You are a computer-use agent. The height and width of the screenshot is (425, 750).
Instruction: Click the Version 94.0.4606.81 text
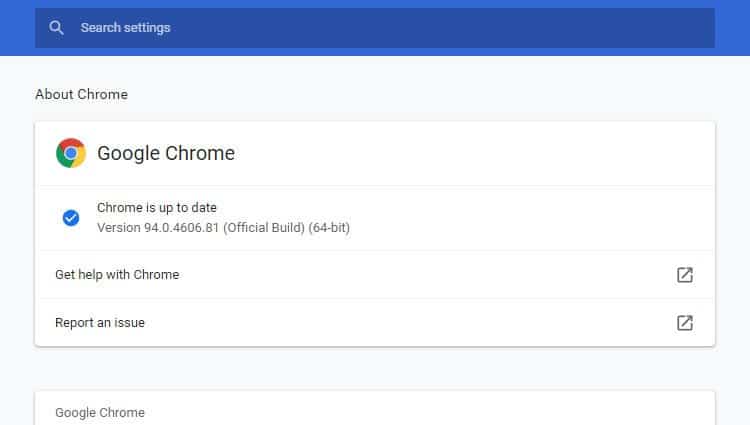(223, 228)
